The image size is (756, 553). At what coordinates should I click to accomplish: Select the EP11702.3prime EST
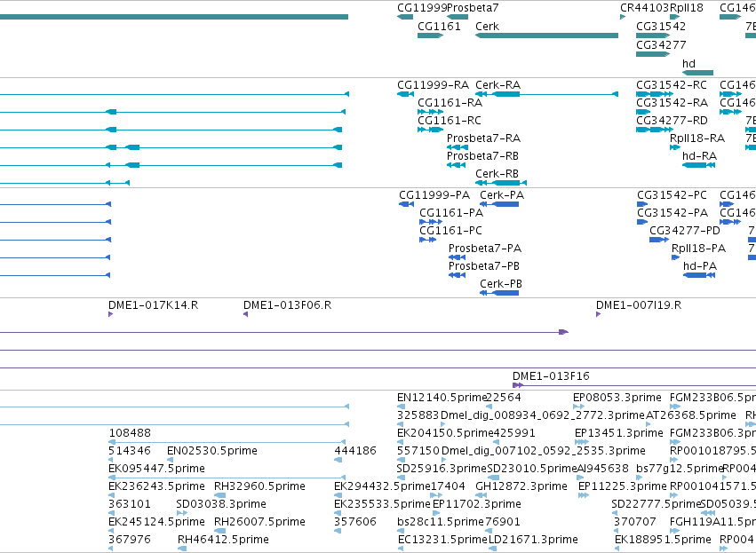436,513
